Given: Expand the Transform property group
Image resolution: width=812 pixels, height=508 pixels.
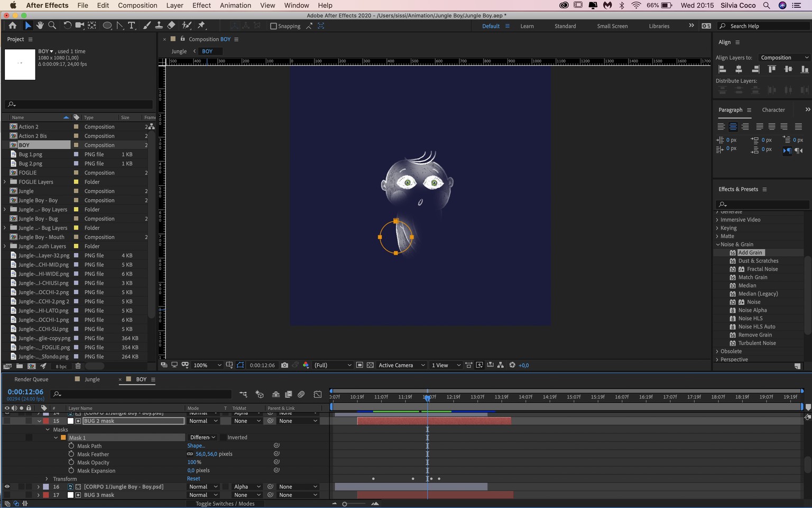Looking at the screenshot, I should (47, 479).
